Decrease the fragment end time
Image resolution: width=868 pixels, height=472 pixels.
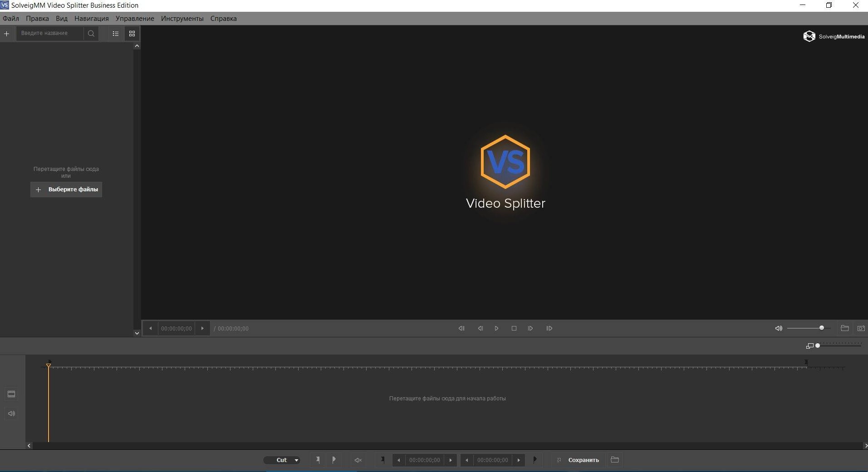pyautogui.click(x=467, y=460)
